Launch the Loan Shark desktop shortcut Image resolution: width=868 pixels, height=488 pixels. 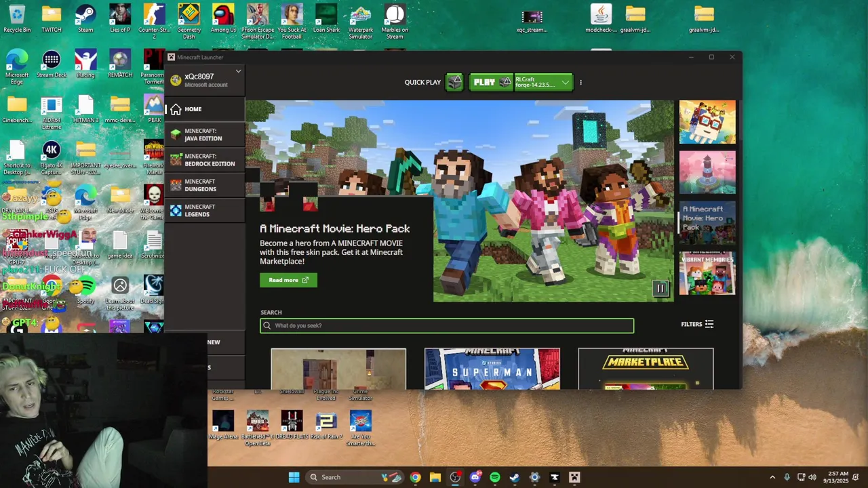326,19
